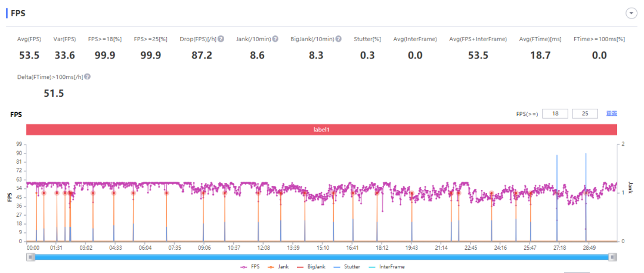The image size is (644, 273).
Task: Click the second FPS threshold field showing 25
Action: coord(584,114)
